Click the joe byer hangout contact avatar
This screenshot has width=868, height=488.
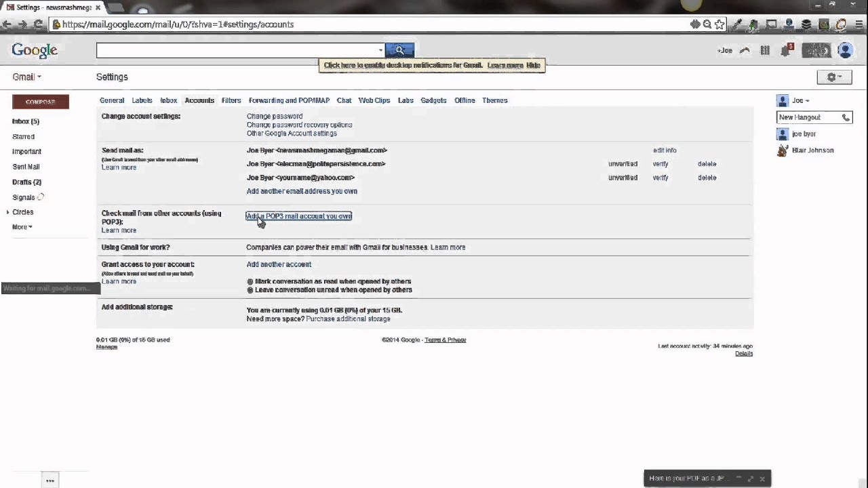coord(783,134)
